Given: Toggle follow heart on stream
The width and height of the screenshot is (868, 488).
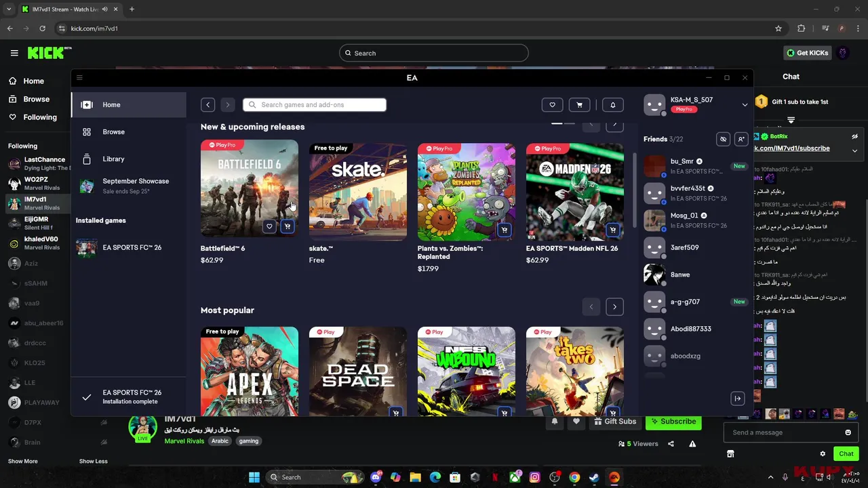Looking at the screenshot, I should [576, 422].
